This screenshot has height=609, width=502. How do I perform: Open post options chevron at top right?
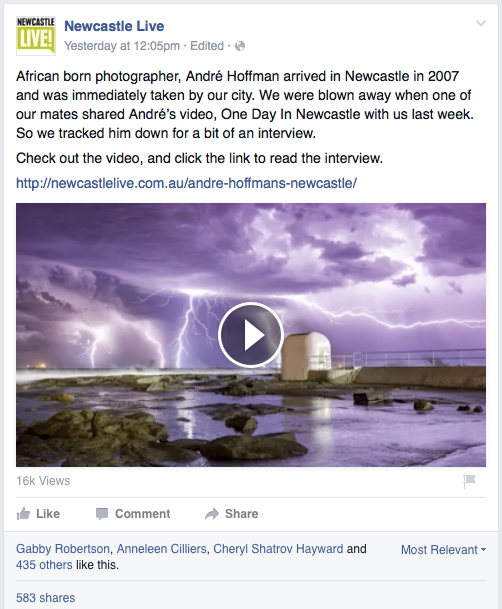[481, 24]
